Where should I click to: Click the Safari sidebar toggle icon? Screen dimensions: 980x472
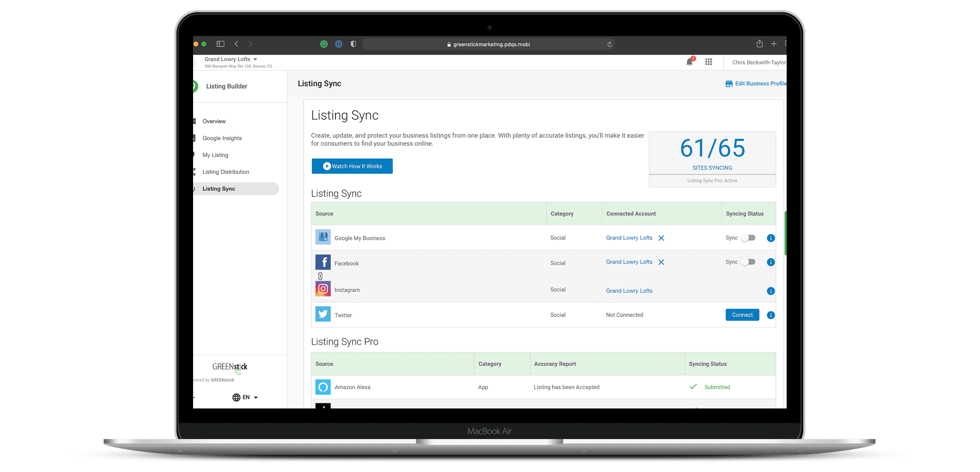[220, 44]
